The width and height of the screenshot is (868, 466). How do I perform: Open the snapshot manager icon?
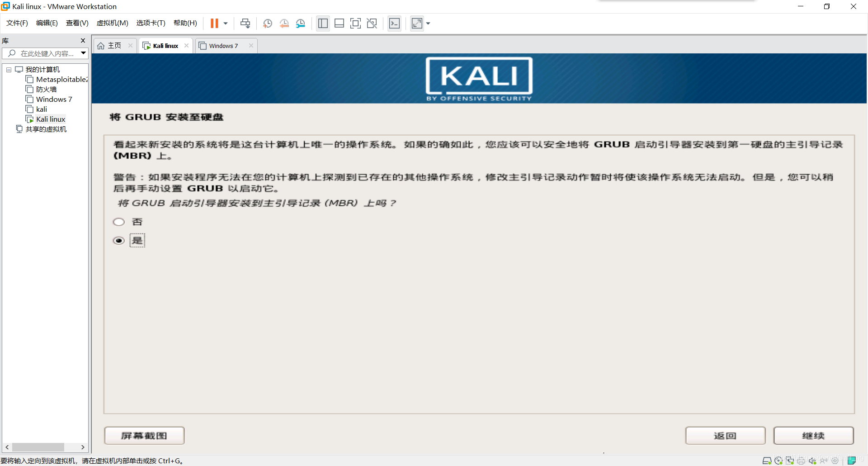[x=301, y=23]
